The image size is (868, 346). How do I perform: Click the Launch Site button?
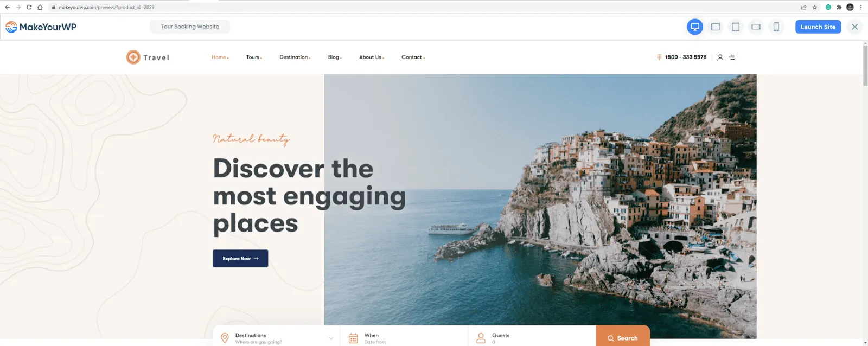click(x=818, y=27)
